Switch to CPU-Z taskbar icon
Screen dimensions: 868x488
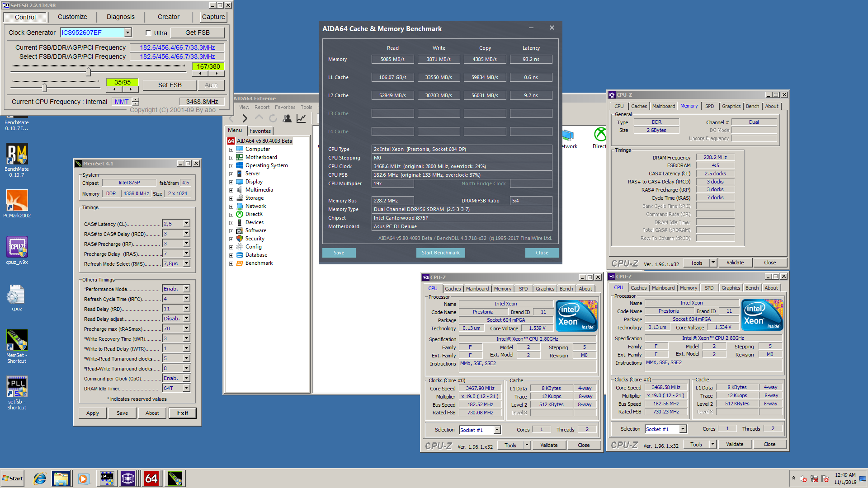pos(128,479)
